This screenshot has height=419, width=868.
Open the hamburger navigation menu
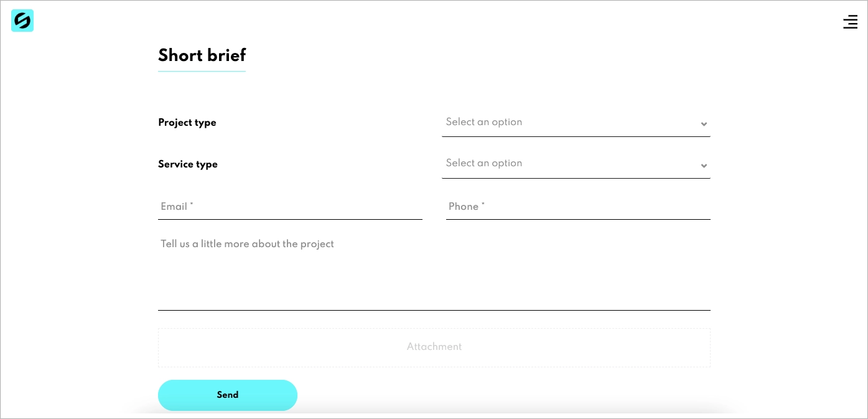pyautogui.click(x=850, y=22)
